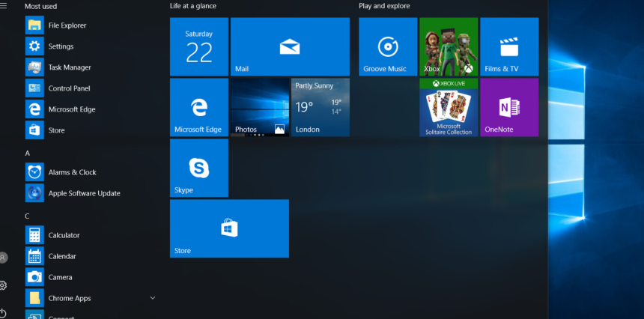Open the Settings gear in the left rail

click(3, 285)
